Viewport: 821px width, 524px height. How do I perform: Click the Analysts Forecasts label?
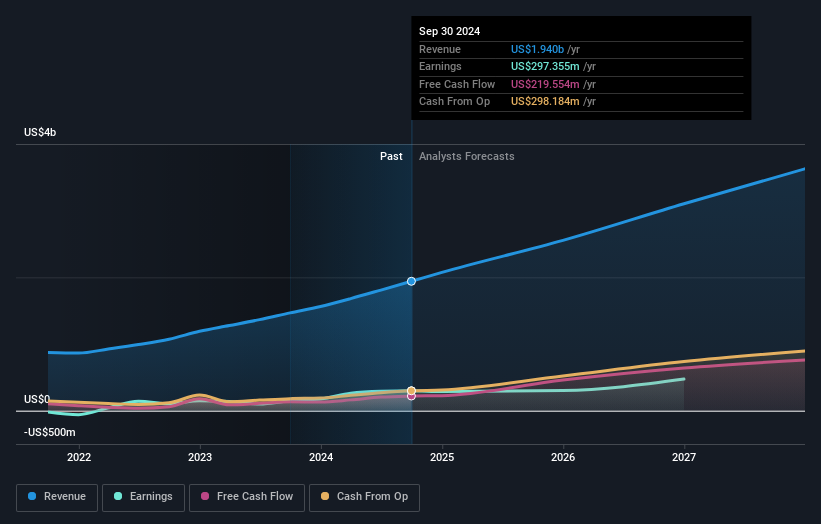click(x=467, y=156)
